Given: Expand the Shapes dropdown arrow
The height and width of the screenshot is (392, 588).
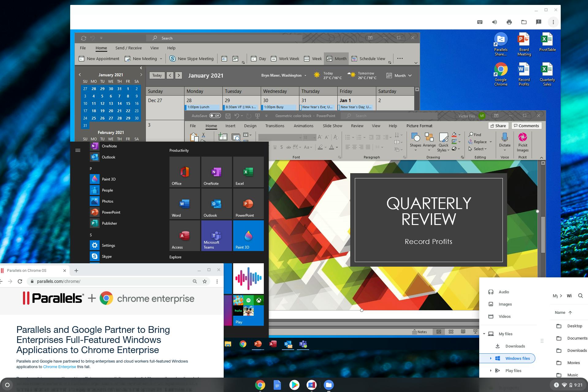Looking at the screenshot, I should 415,150.
